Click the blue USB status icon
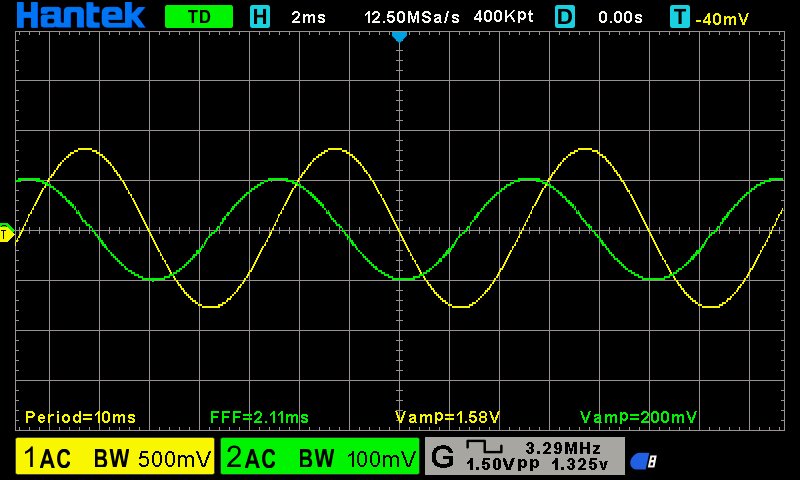 643,461
